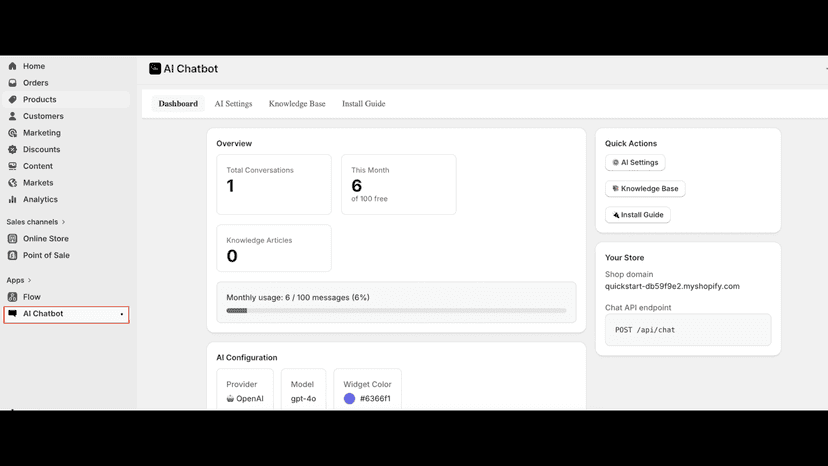Click the Quick Actions heading
Viewport: 828px width, 466px height.
[631, 144]
